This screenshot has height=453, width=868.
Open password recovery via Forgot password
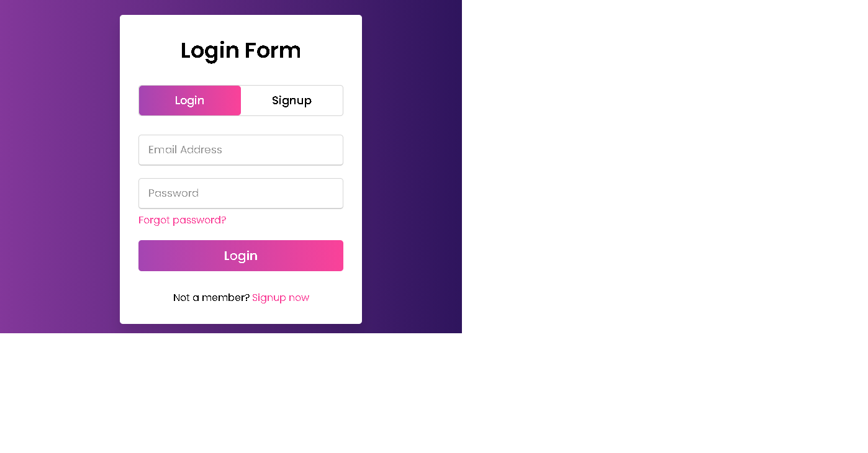point(182,220)
